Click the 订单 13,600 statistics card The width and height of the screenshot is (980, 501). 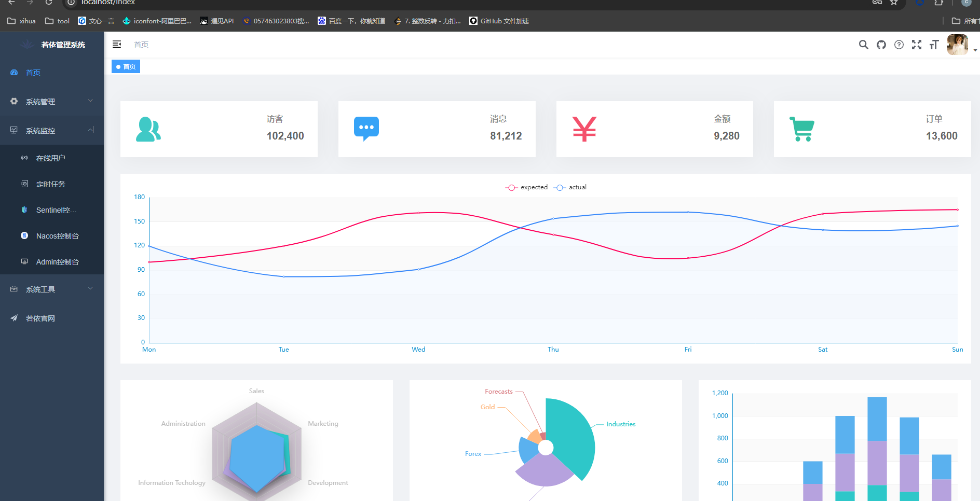point(873,129)
